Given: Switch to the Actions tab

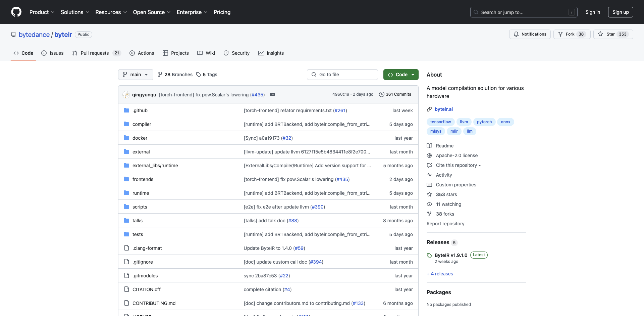Looking at the screenshot, I should click(x=142, y=53).
